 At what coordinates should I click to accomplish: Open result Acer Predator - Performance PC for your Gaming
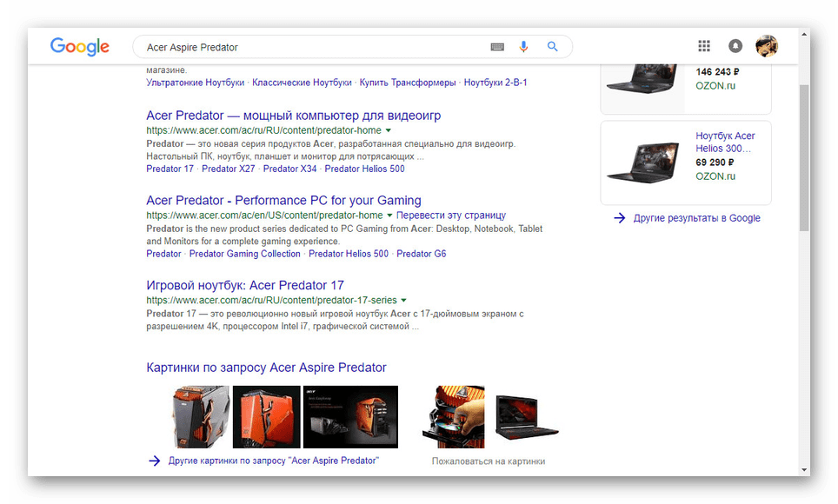[283, 201]
